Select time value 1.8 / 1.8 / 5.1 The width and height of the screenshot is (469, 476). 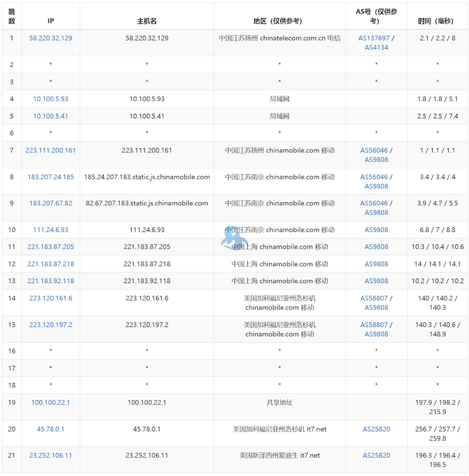tap(437, 99)
